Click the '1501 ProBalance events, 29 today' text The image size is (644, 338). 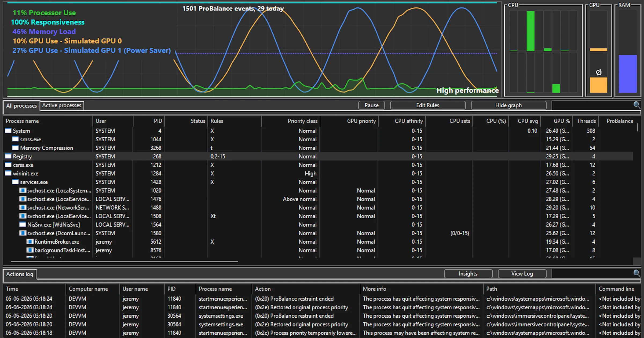233,9
